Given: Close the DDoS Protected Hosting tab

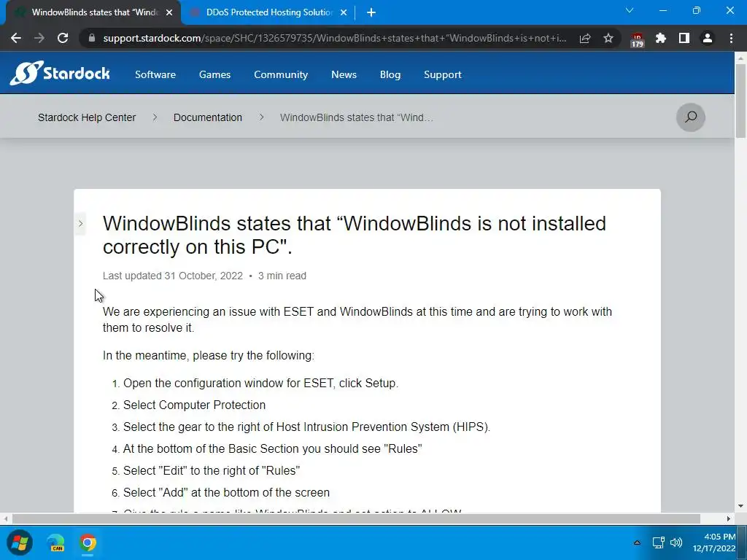Looking at the screenshot, I should coord(344,12).
